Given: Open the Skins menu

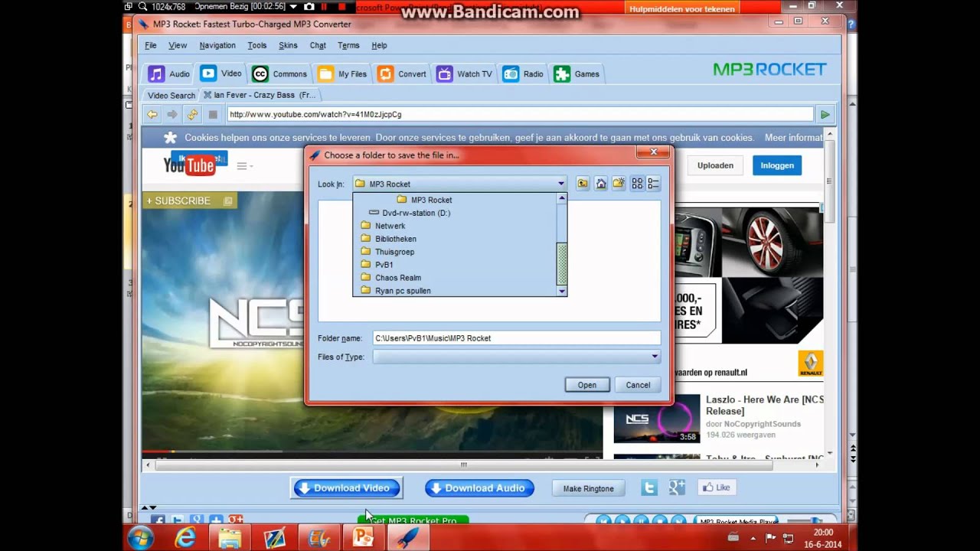Looking at the screenshot, I should pos(288,45).
